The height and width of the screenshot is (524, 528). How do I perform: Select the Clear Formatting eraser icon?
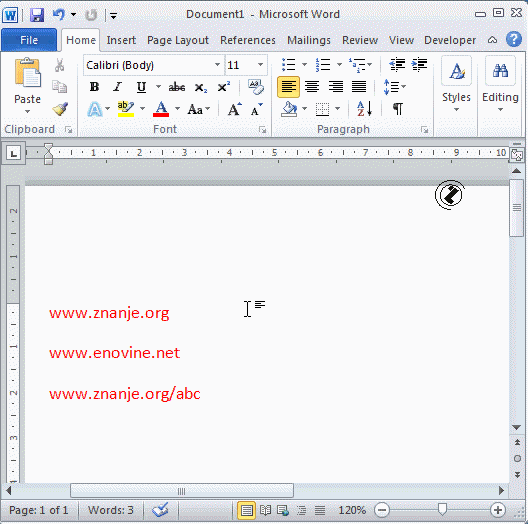(256, 87)
